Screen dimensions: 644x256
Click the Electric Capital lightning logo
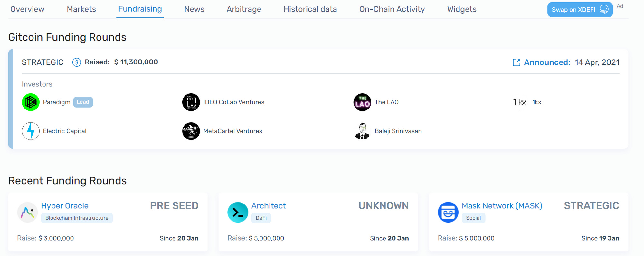pyautogui.click(x=31, y=131)
